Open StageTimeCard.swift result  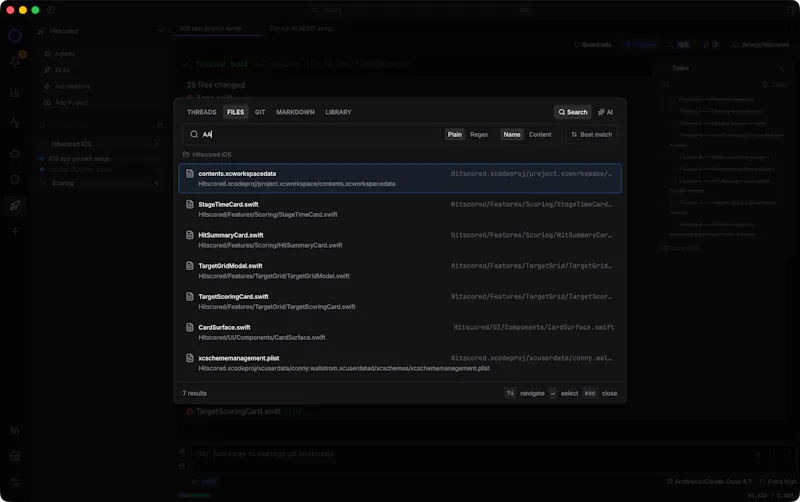[x=400, y=209]
